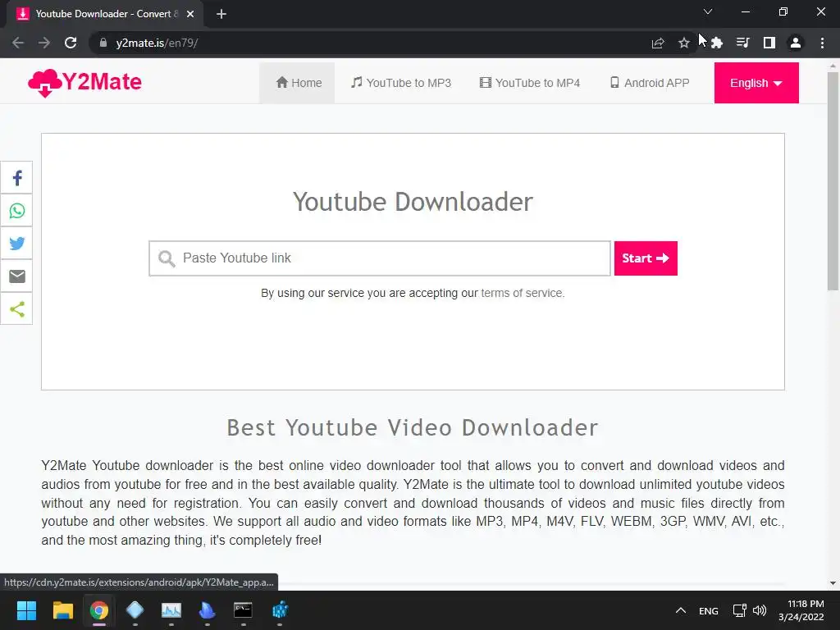This screenshot has width=840, height=630.
Task: Open Windows Start menu
Action: 26,610
